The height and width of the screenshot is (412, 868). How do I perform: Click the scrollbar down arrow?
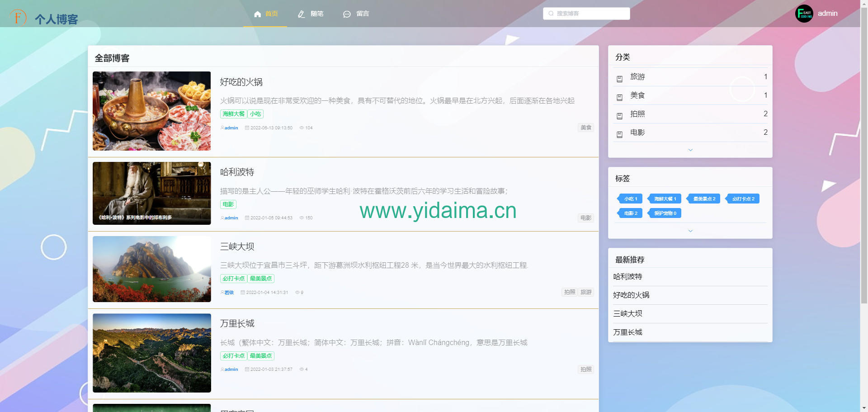click(x=864, y=409)
